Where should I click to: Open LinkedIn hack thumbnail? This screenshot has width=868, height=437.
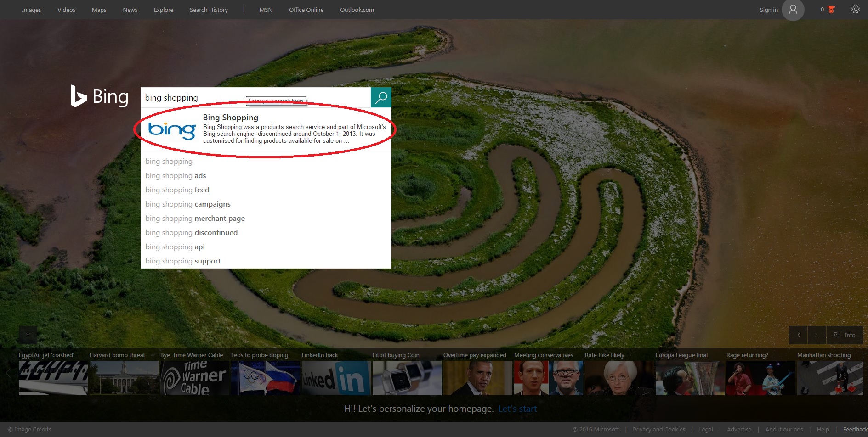[336, 378]
